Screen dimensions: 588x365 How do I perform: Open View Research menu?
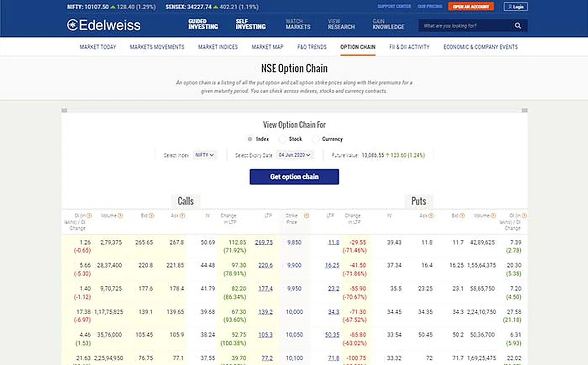tap(341, 24)
